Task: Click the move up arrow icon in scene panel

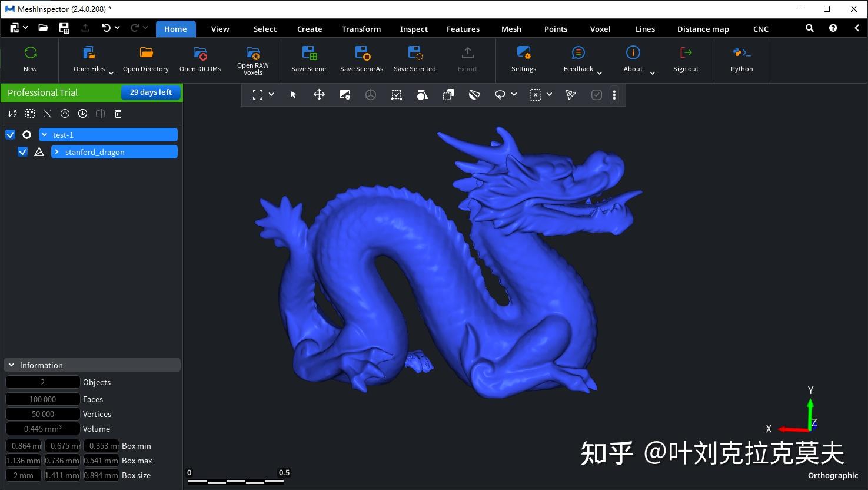Action: click(x=65, y=114)
